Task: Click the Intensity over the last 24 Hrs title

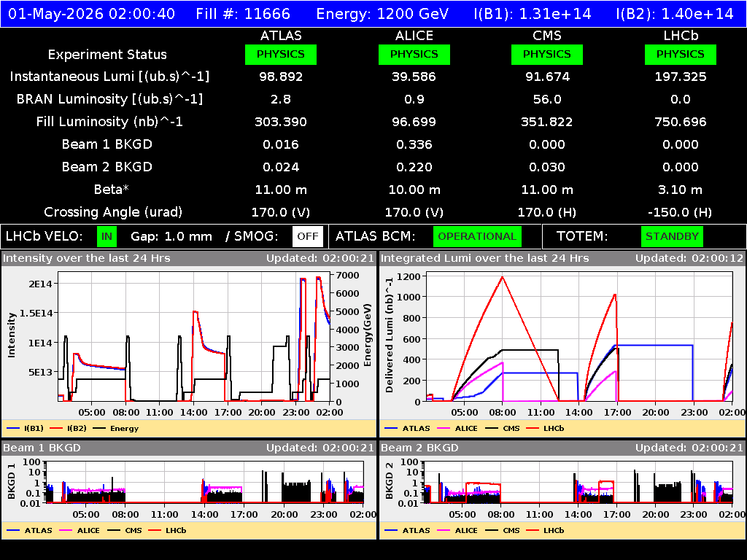Action: pyautogui.click(x=86, y=258)
